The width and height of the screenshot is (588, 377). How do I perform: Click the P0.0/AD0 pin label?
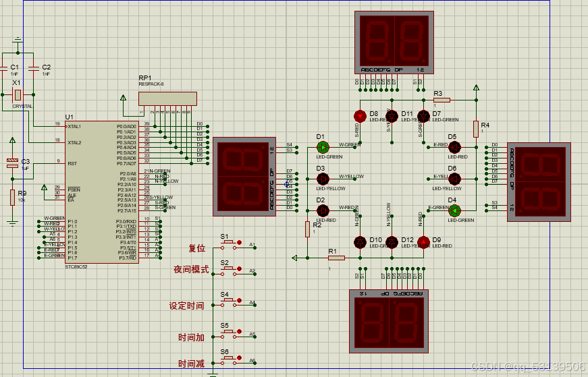(x=127, y=127)
